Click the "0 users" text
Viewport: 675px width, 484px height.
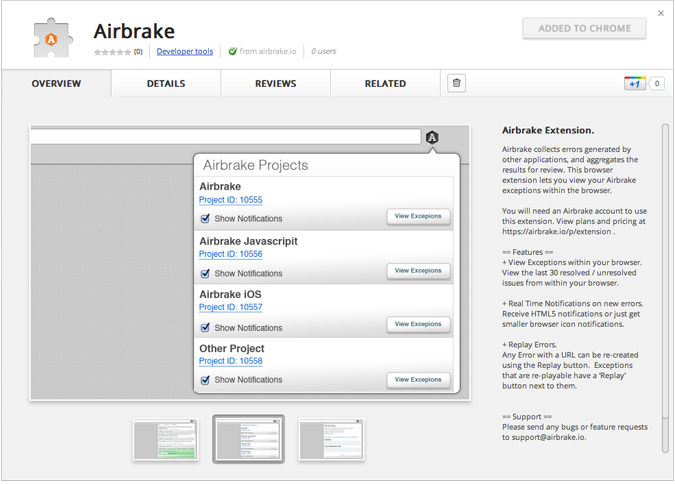click(x=324, y=51)
